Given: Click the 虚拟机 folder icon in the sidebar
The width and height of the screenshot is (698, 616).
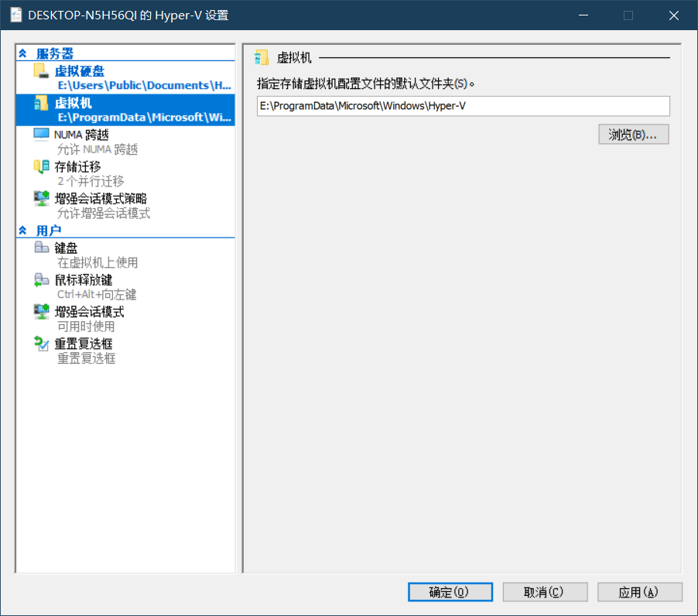Looking at the screenshot, I should pyautogui.click(x=41, y=103).
